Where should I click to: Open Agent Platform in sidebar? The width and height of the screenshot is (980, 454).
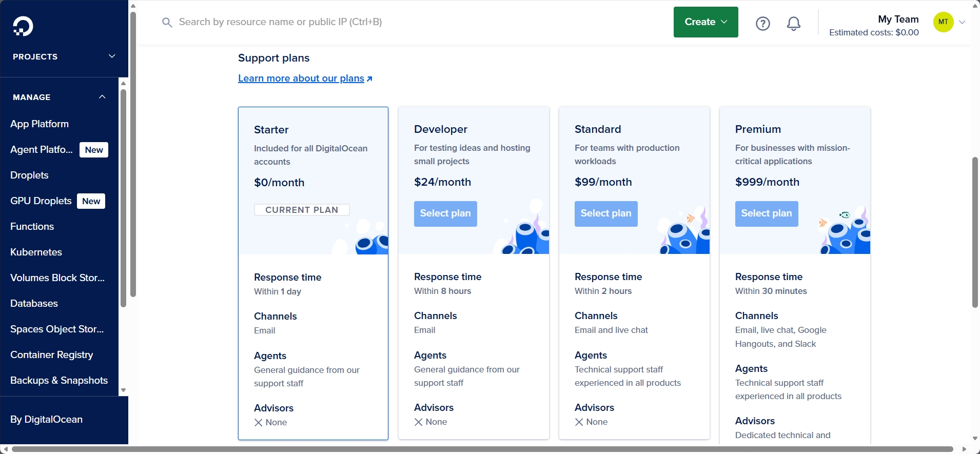(x=42, y=149)
